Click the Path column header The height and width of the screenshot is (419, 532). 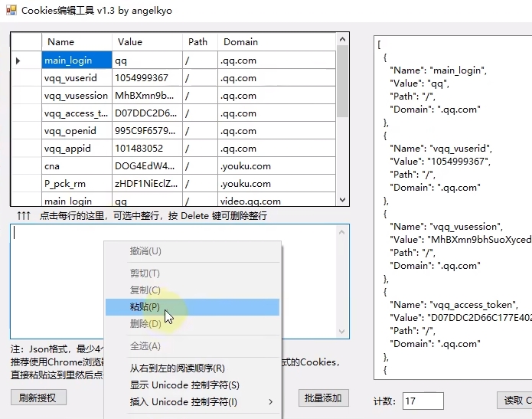pos(198,42)
